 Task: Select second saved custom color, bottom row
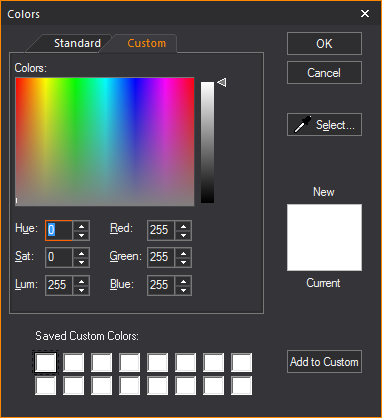(74, 385)
